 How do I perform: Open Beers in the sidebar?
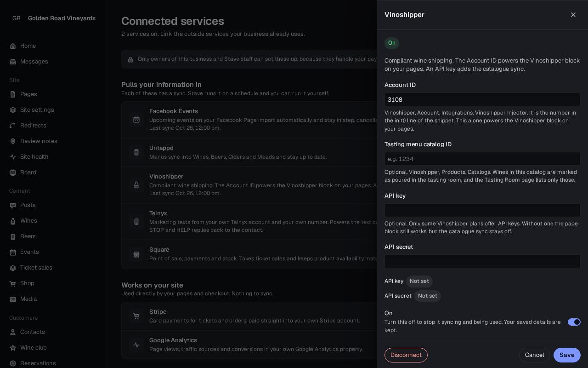(x=53, y=236)
